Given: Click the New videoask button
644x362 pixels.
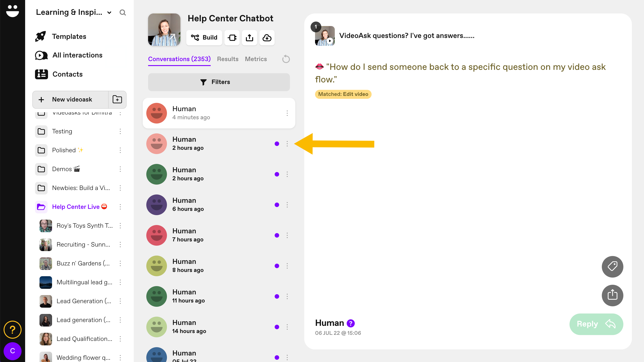Looking at the screenshot, I should point(70,99).
